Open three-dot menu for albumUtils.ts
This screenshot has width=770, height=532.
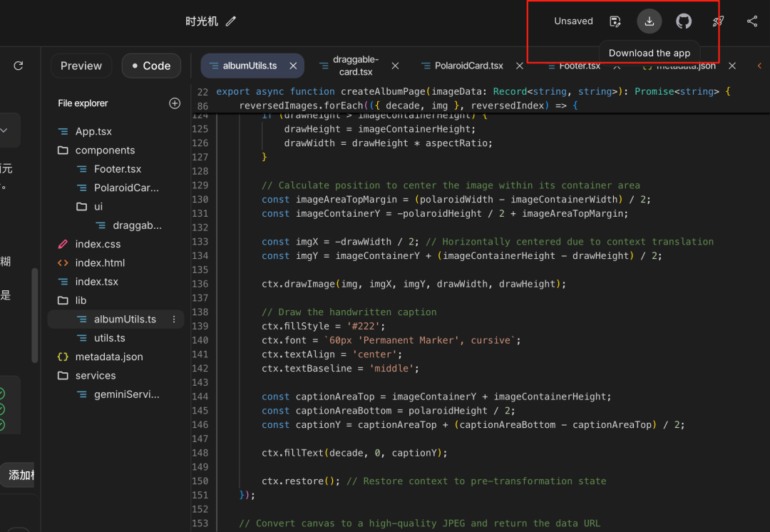click(x=174, y=319)
